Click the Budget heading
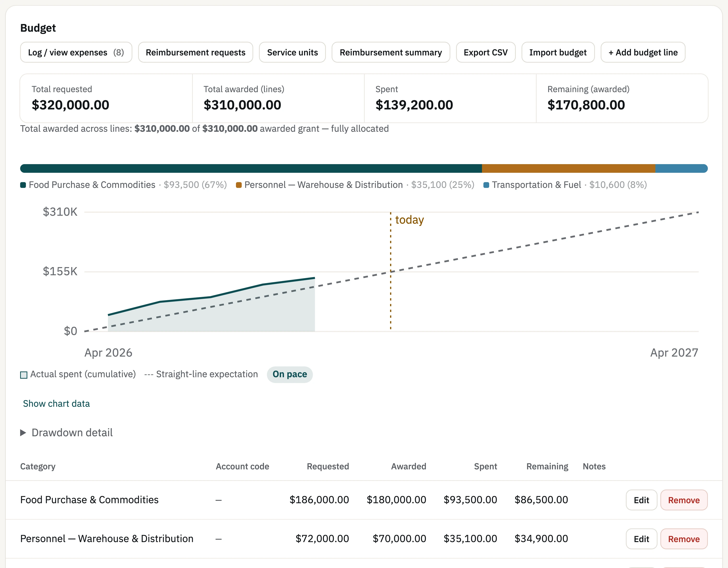This screenshot has height=568, width=728. coord(38,28)
